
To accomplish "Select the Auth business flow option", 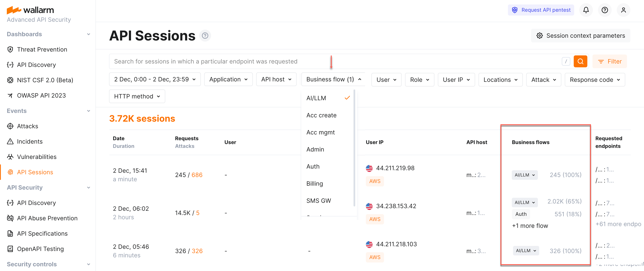I will pyautogui.click(x=313, y=166).
